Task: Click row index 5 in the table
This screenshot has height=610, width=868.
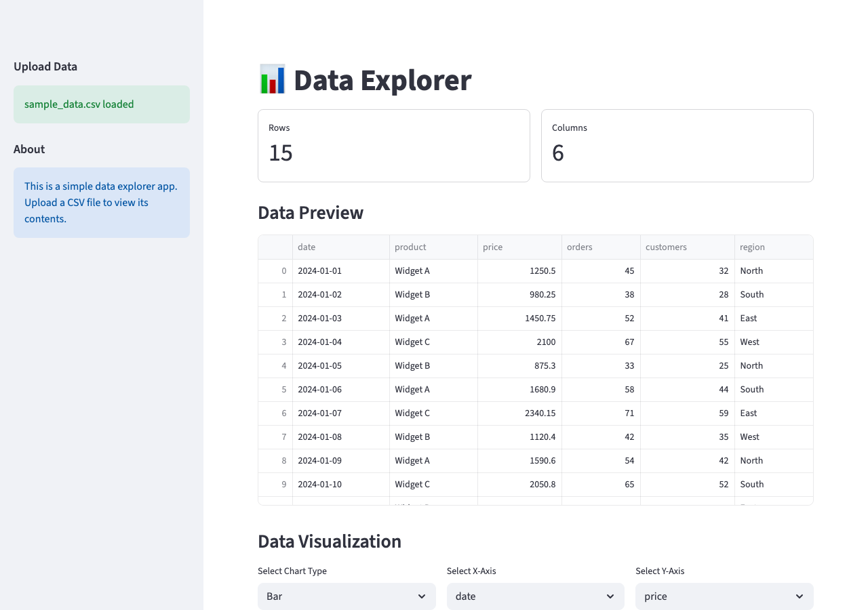Action: click(284, 390)
